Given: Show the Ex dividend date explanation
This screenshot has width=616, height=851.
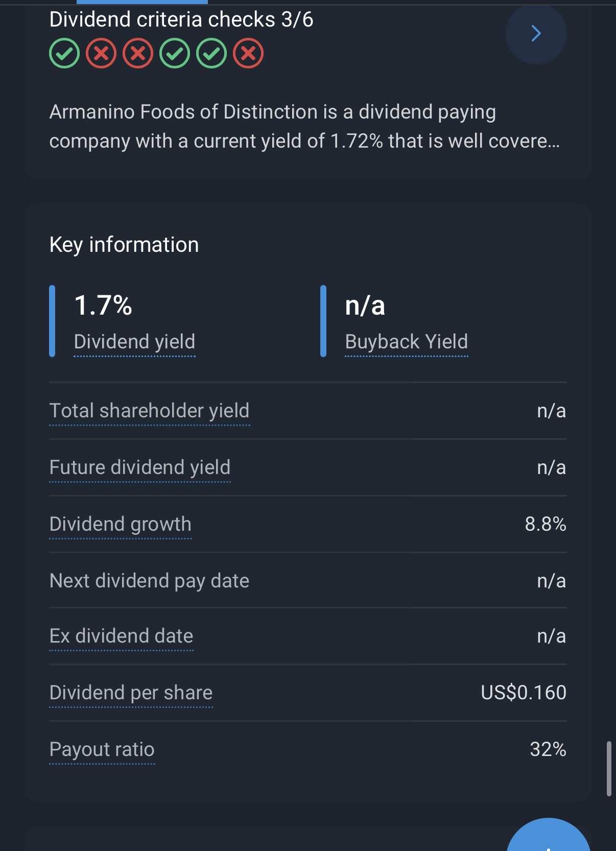Looking at the screenshot, I should (x=121, y=636).
